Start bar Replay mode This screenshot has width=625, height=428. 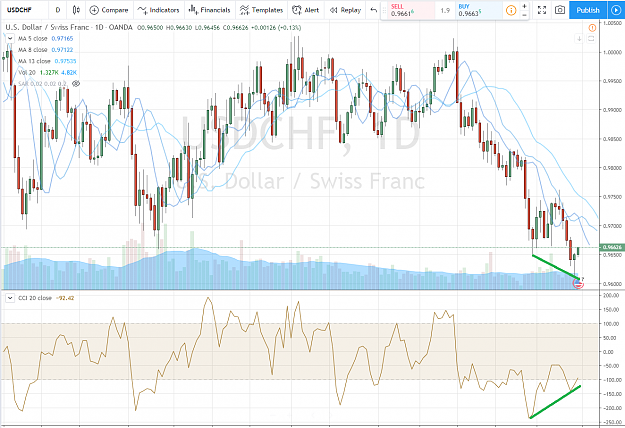346,10
